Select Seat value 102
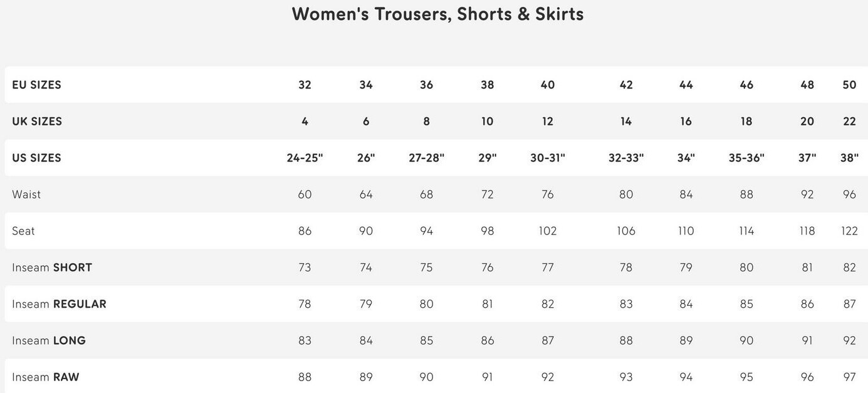 547,231
